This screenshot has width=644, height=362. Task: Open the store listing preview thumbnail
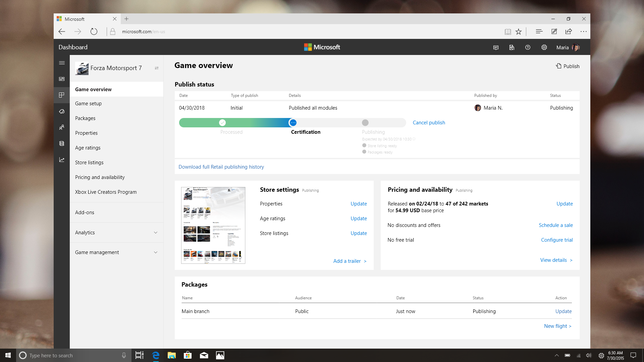[213, 225]
